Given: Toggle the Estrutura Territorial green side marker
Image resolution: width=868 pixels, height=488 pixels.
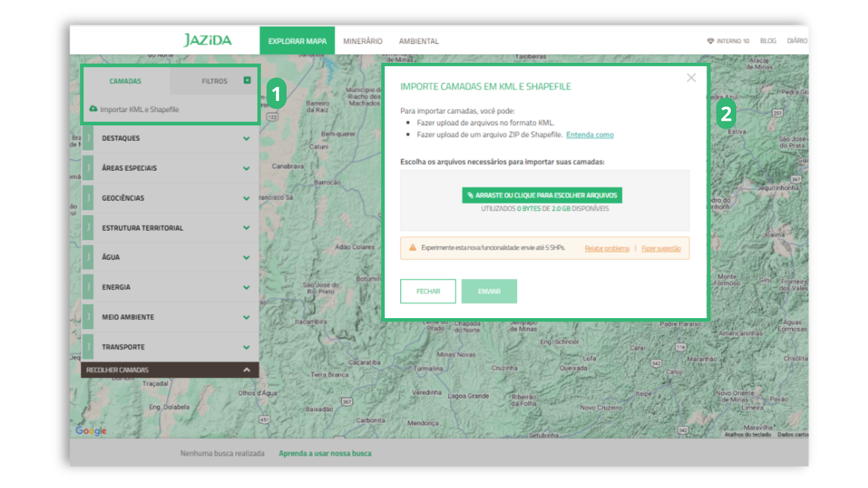Looking at the screenshot, I should [88, 228].
